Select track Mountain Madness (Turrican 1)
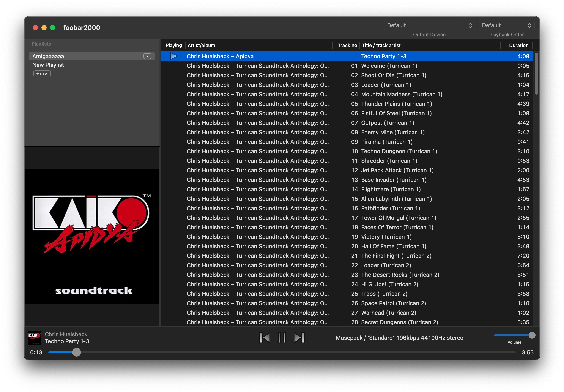This screenshot has width=564, height=392. point(347,94)
